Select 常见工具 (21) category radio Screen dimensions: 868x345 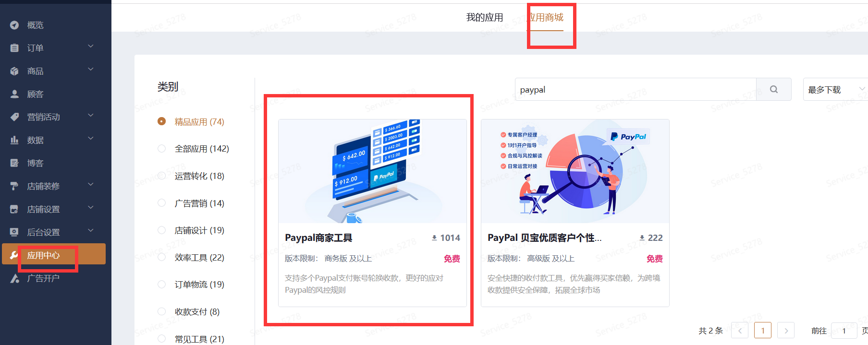click(x=162, y=339)
